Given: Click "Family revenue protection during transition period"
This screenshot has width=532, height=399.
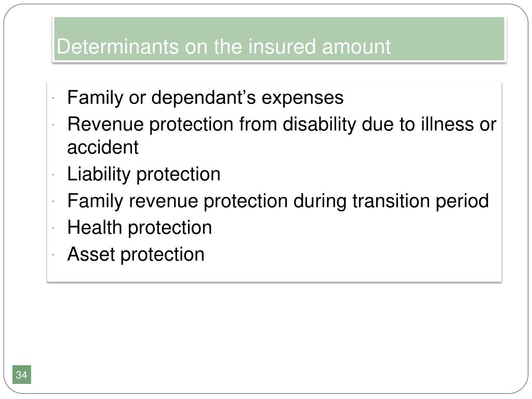Looking at the screenshot, I should [278, 201].
